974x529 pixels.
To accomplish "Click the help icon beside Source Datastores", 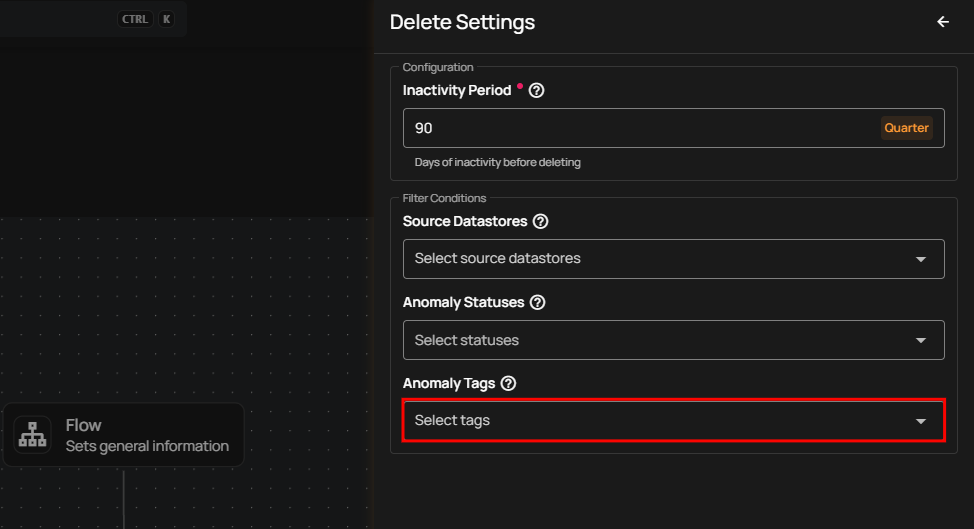I will pyautogui.click(x=541, y=221).
